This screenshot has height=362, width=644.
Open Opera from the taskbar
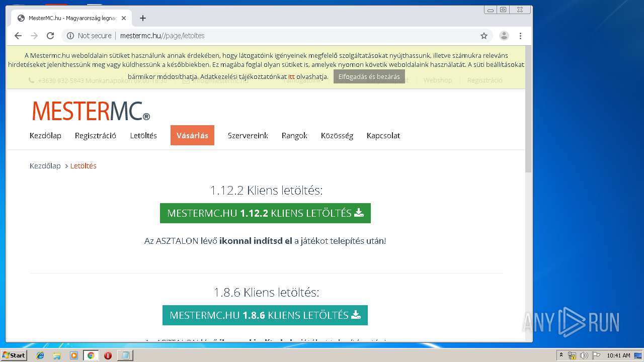coord(108,355)
